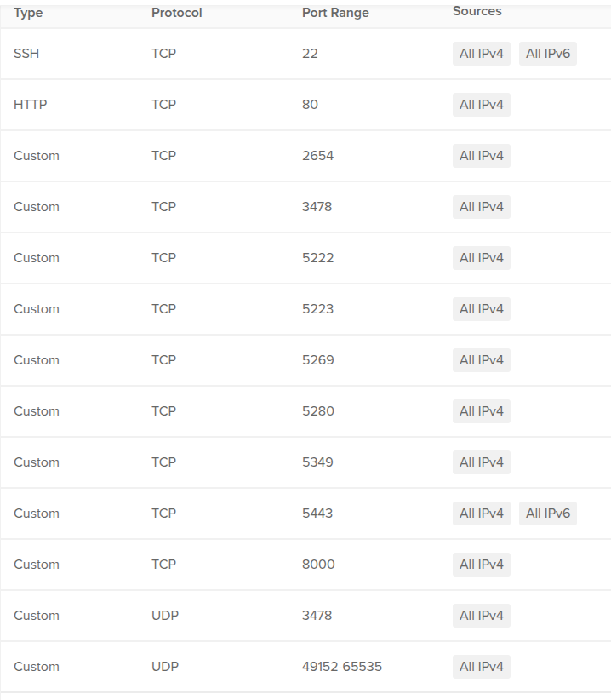Click port 5223 value
Viewport: 611px width, 700px height.
pyautogui.click(x=317, y=309)
